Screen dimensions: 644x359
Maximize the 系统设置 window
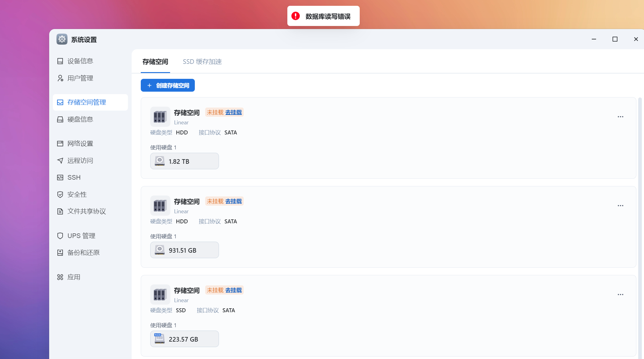click(615, 39)
